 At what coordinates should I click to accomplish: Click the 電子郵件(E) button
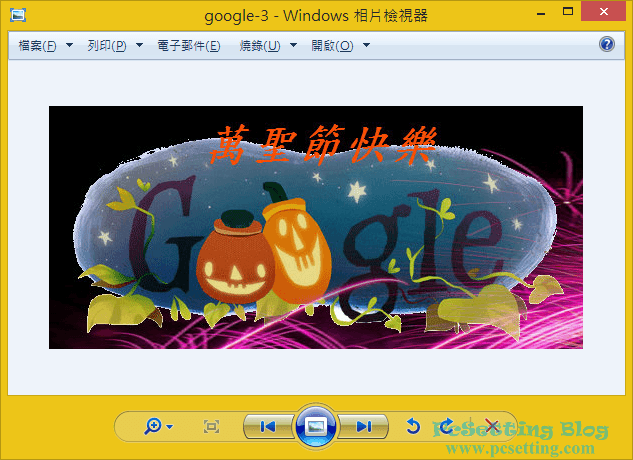[x=189, y=46]
